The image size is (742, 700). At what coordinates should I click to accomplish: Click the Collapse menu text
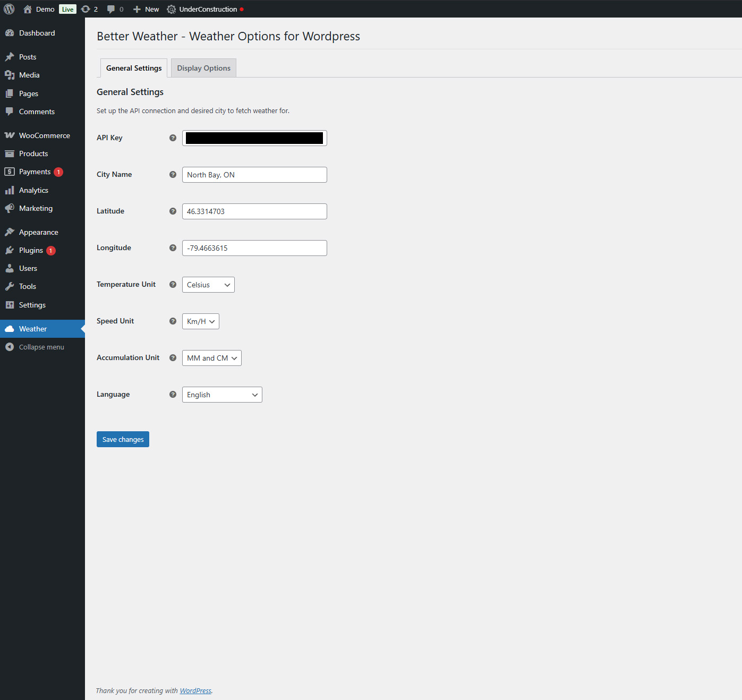coord(41,347)
